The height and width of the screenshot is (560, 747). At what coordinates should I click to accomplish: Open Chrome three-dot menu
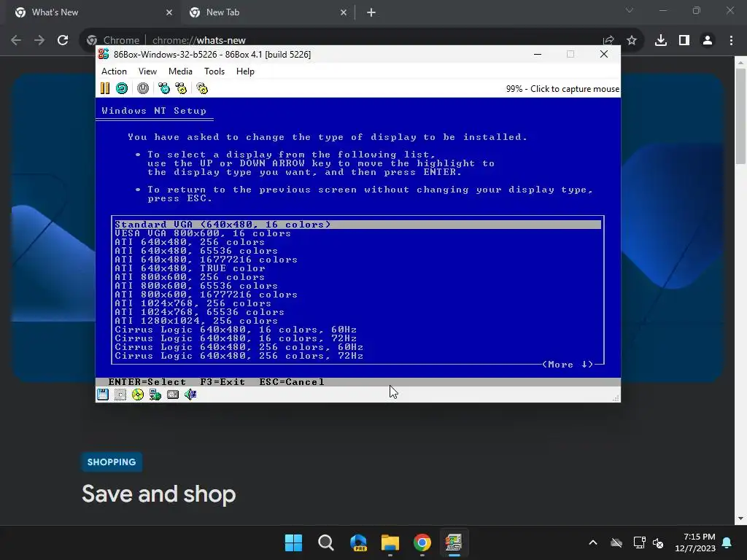(x=731, y=41)
